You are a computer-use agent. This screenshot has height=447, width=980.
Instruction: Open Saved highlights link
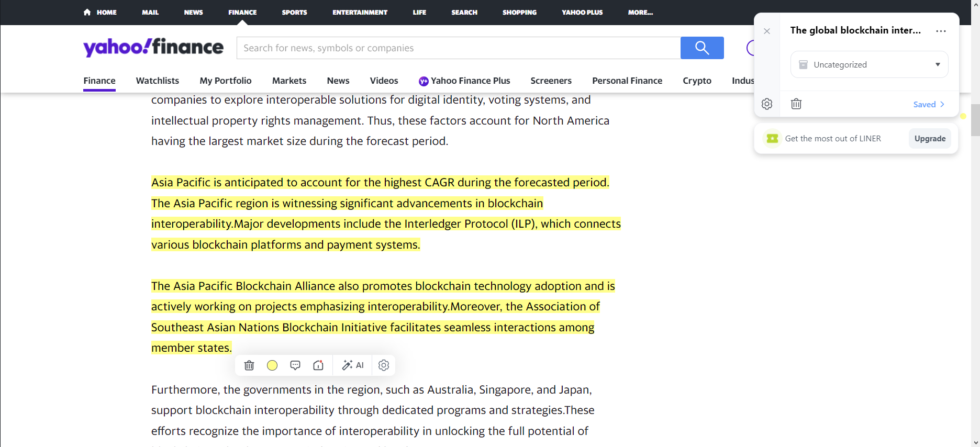(929, 104)
